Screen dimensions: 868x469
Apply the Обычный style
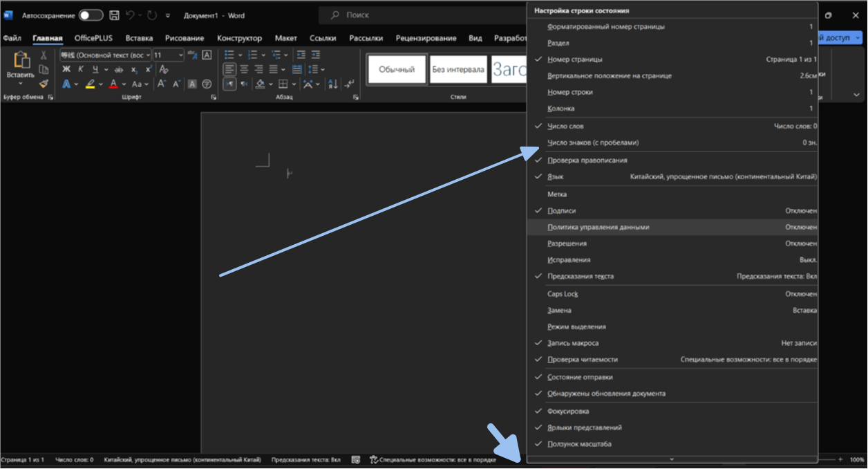point(397,69)
